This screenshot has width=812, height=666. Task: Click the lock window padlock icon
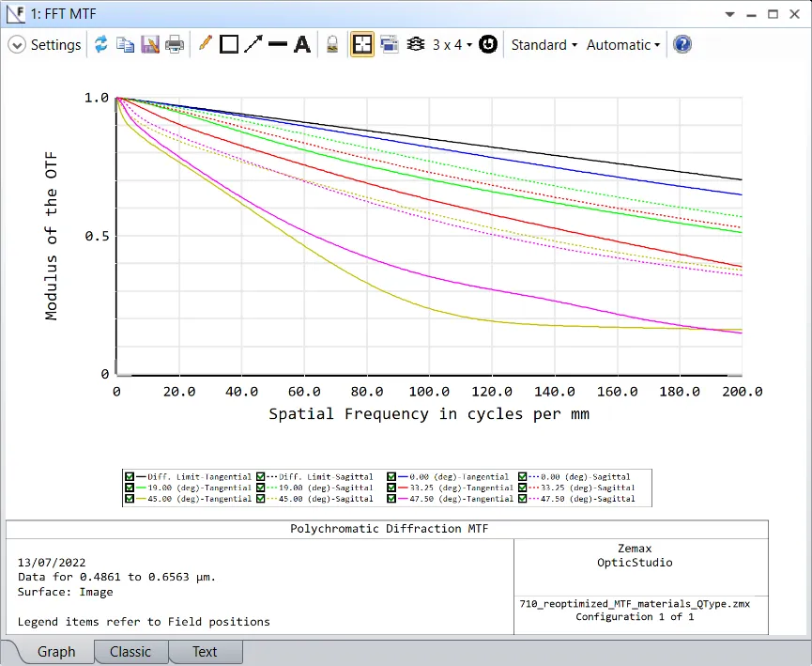pos(331,44)
